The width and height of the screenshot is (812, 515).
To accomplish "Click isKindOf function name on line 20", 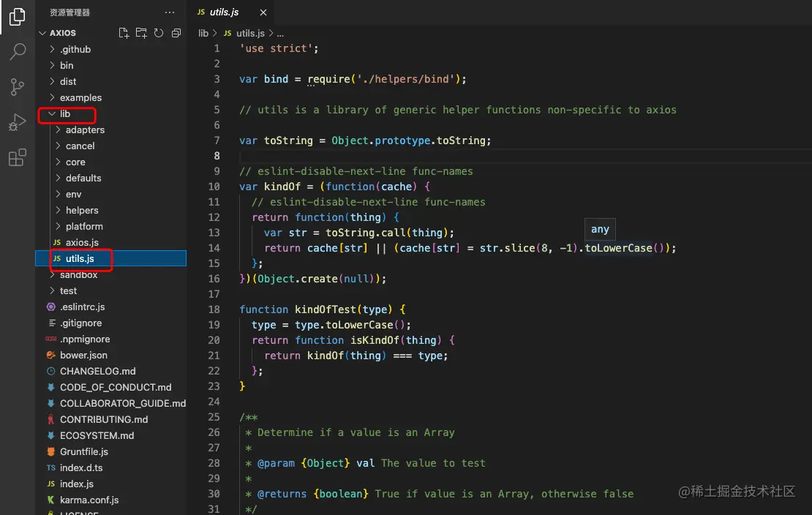I will tap(375, 340).
